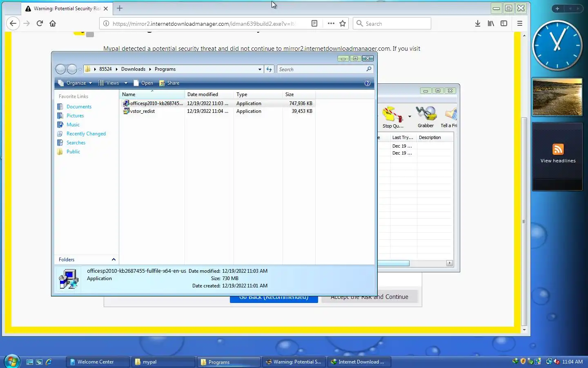Screen dimensions: 588x368
Task: Click the Views button
Action: [x=109, y=83]
